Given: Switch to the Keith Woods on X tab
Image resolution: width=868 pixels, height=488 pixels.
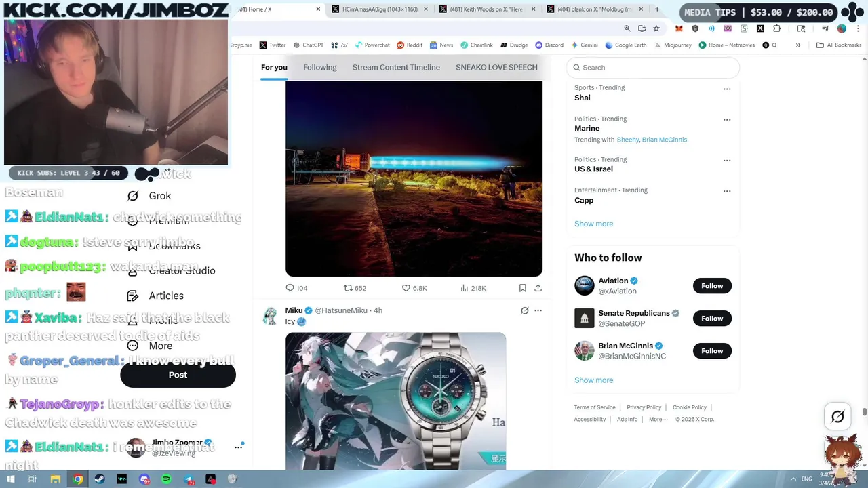Looking at the screenshot, I should 488,9.
